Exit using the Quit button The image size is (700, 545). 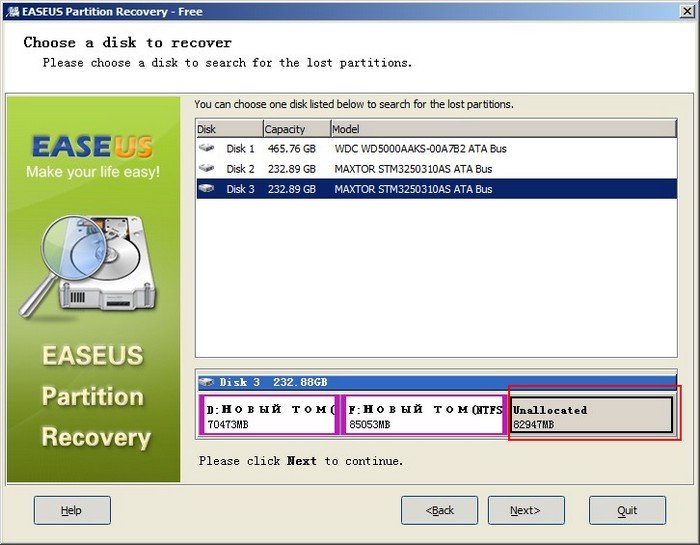[627, 510]
